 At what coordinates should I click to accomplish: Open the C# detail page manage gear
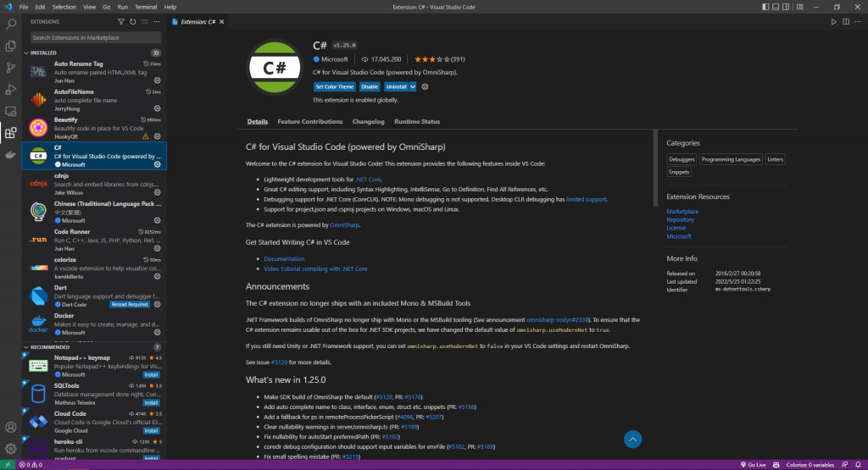[x=426, y=87]
